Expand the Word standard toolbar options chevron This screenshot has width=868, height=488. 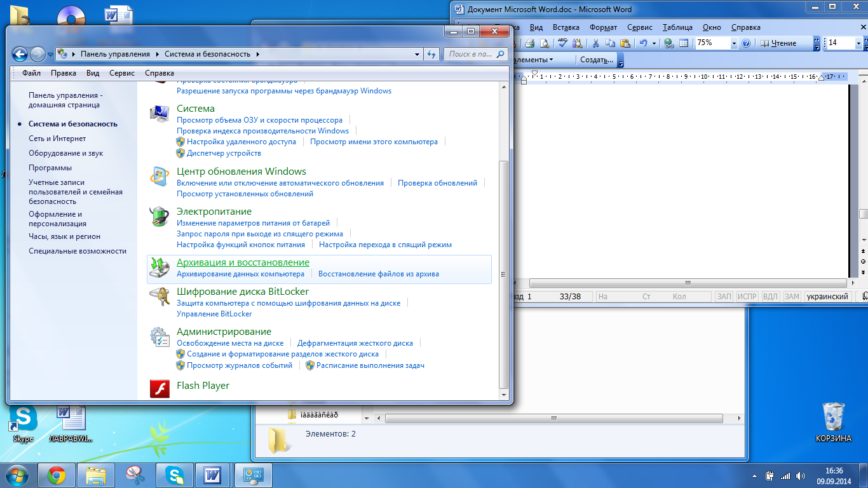pos(817,43)
